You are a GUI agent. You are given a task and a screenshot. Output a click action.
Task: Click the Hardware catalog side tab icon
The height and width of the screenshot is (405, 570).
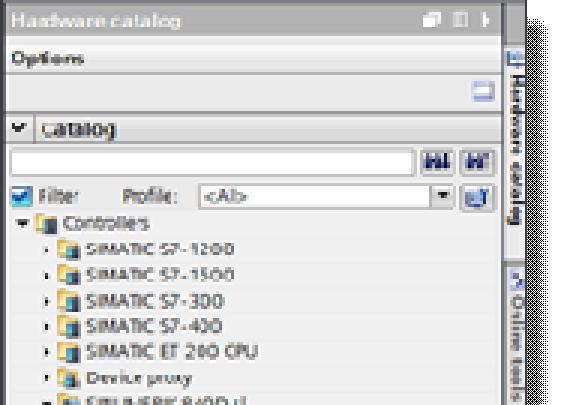(515, 58)
